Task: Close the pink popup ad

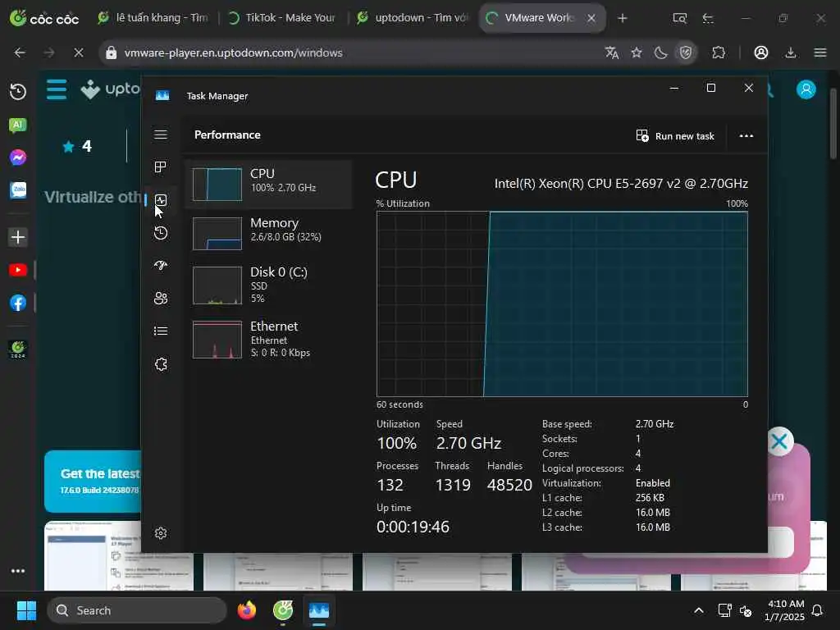Action: (x=779, y=441)
